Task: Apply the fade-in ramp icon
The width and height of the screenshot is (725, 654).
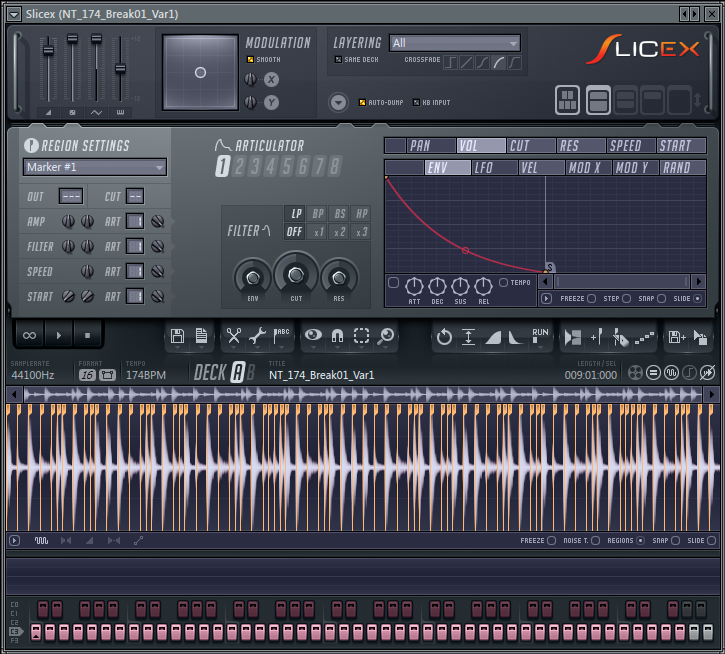Action: pos(492,338)
